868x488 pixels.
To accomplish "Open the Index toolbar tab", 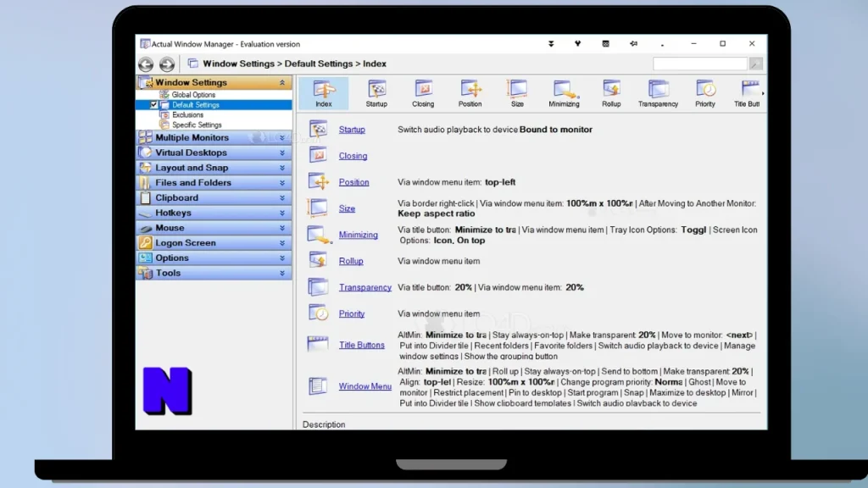I will click(324, 93).
